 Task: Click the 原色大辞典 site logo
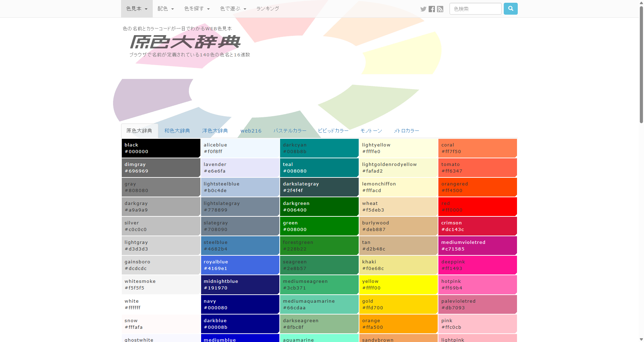tap(185, 42)
